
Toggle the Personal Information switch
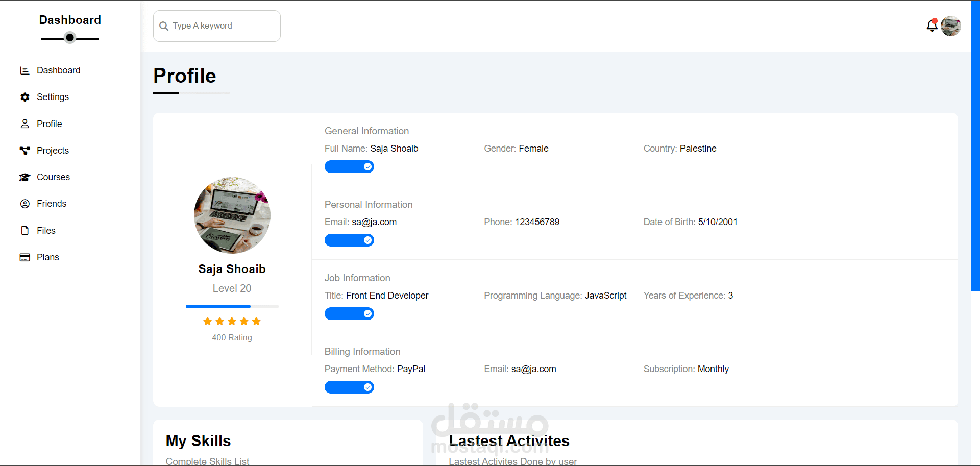tap(349, 240)
